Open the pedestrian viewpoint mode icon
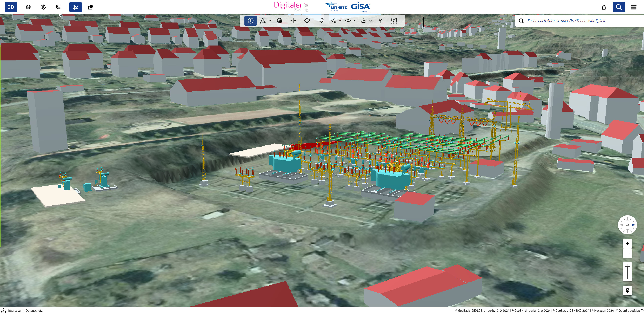The height and width of the screenshot is (313, 644). [x=90, y=7]
